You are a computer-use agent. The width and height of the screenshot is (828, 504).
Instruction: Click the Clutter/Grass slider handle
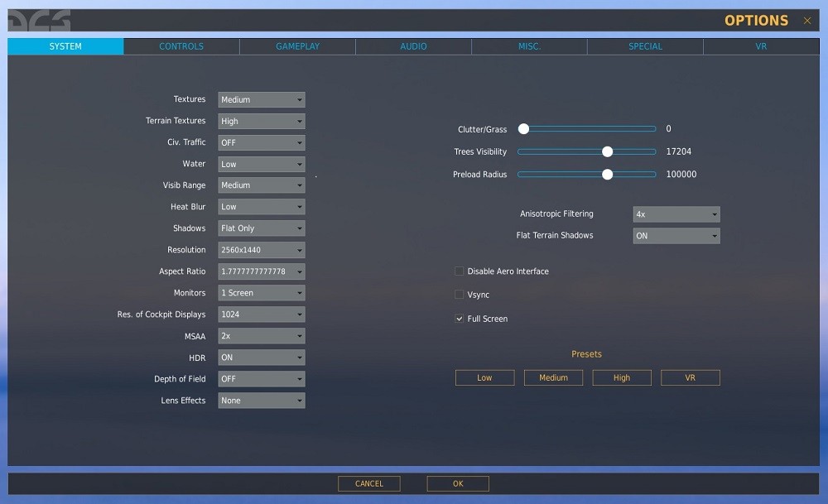tap(523, 129)
